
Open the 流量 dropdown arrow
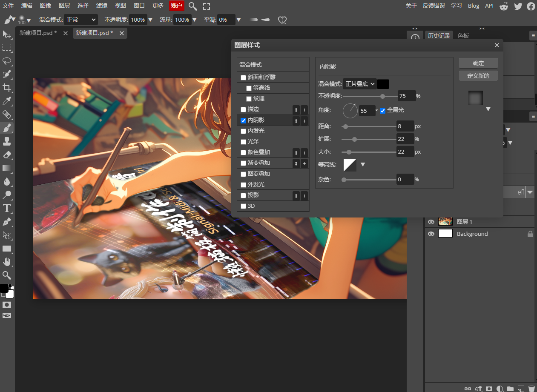click(x=195, y=20)
